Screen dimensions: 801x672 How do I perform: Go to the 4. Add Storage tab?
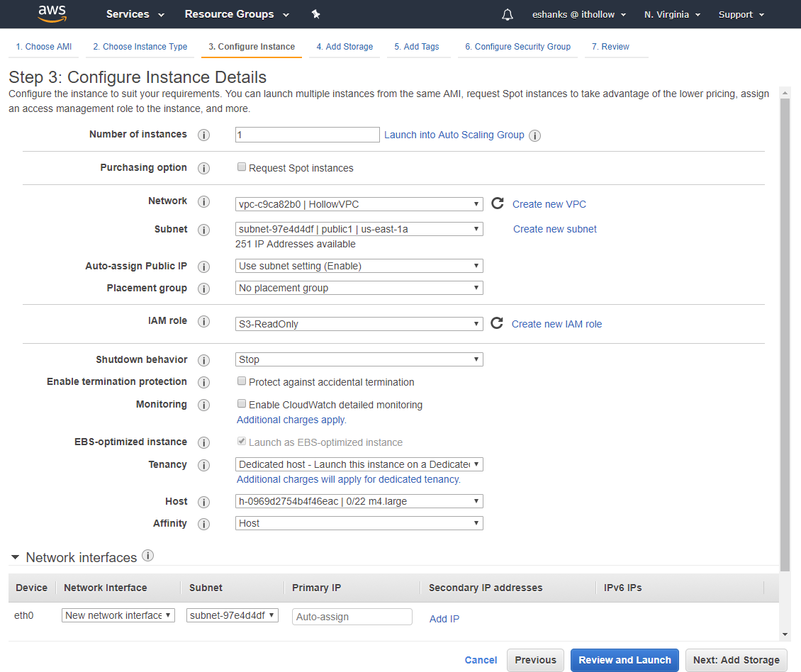(345, 47)
